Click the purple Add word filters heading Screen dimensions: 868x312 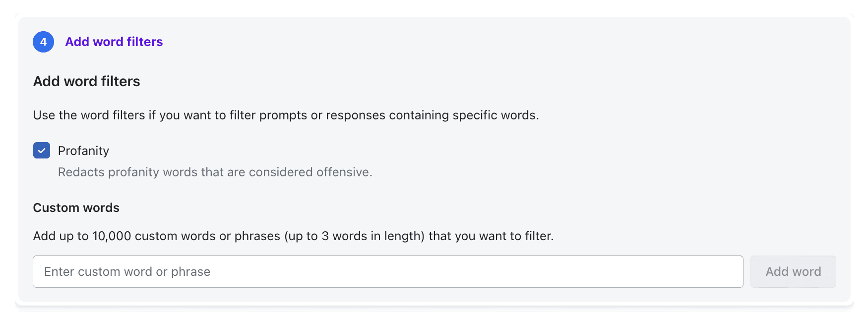pos(114,42)
